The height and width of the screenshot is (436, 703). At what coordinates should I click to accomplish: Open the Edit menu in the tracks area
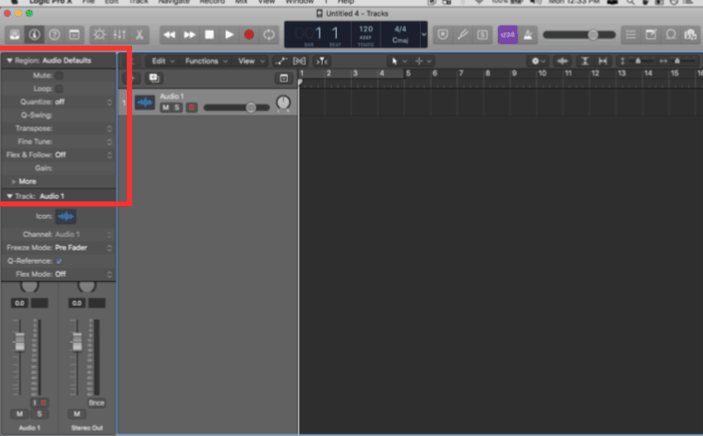(x=161, y=61)
